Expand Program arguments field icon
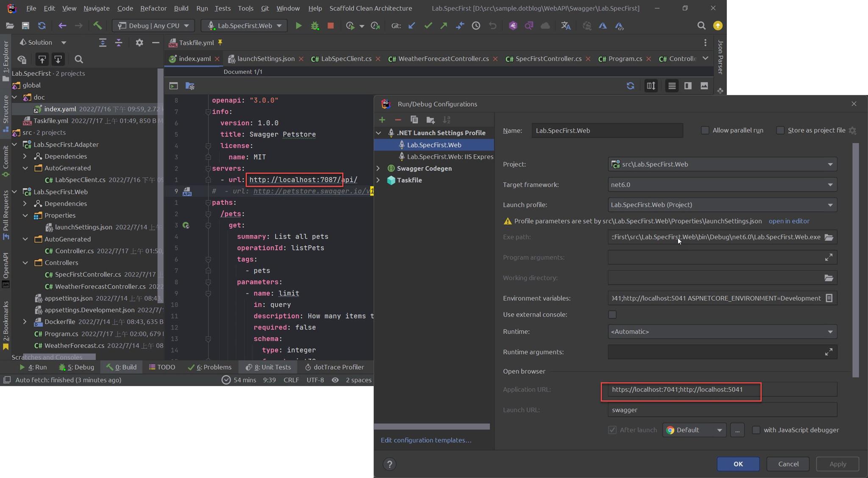The height and width of the screenshot is (478, 868). pyautogui.click(x=829, y=257)
